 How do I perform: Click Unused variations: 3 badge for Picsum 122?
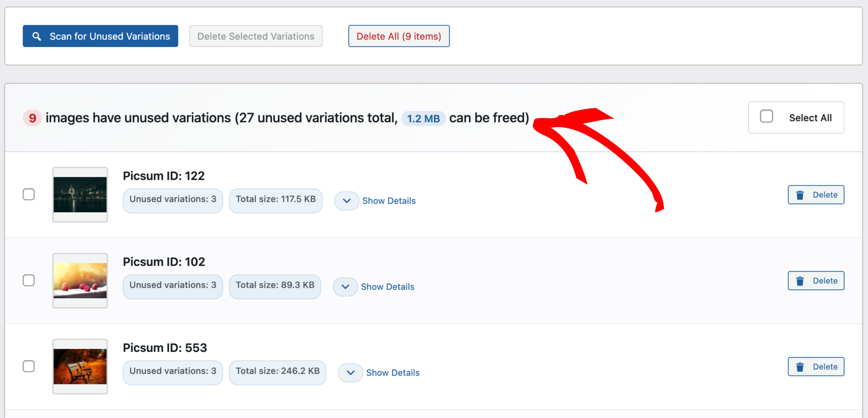pyautogui.click(x=173, y=199)
